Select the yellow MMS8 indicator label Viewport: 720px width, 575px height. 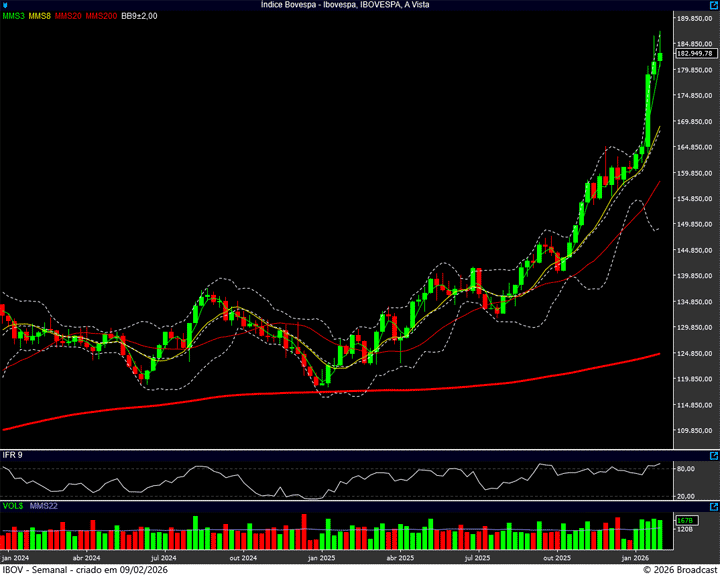(40, 17)
